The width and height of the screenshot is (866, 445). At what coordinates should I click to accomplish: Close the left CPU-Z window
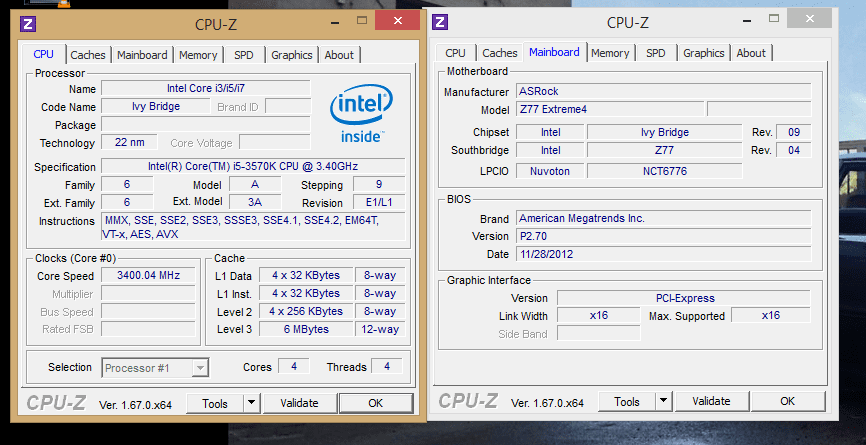[x=398, y=20]
